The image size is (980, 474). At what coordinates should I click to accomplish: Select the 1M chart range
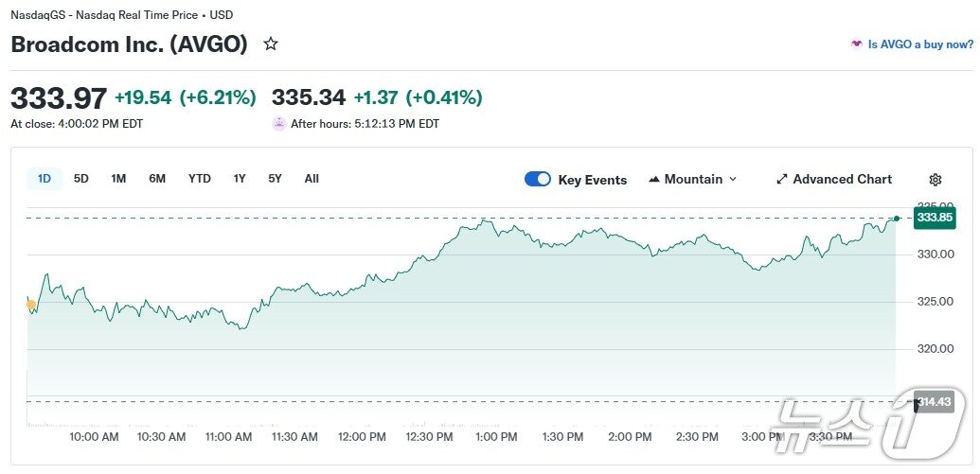118,179
